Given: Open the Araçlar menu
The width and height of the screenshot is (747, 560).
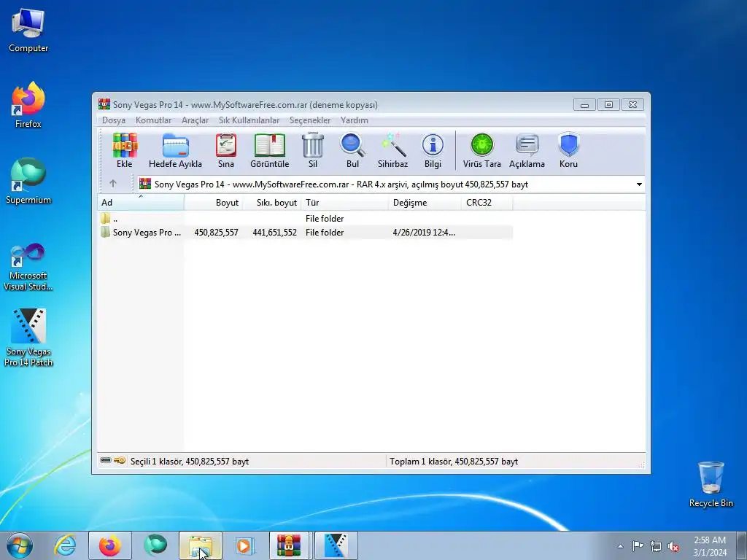Looking at the screenshot, I should click(x=195, y=120).
